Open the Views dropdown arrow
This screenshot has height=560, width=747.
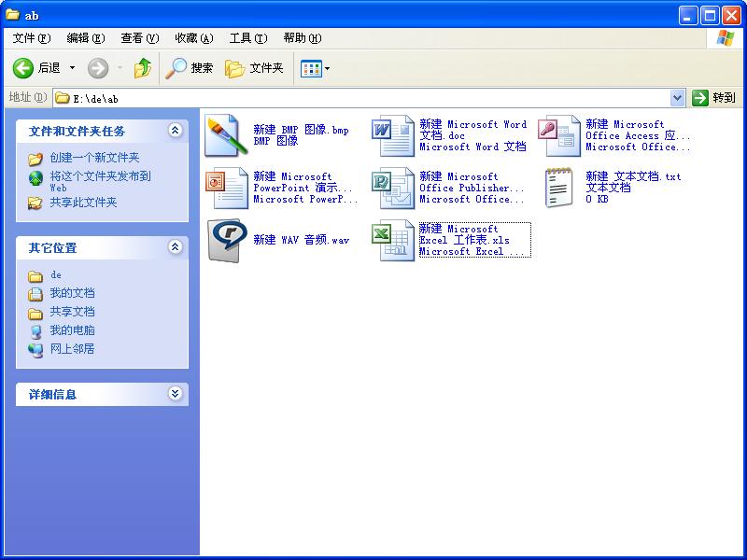[x=328, y=68]
